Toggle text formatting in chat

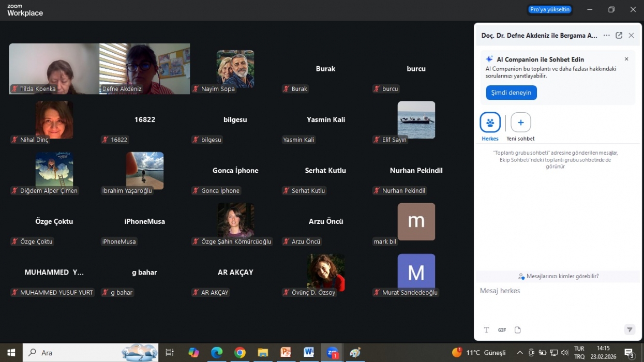click(486, 330)
